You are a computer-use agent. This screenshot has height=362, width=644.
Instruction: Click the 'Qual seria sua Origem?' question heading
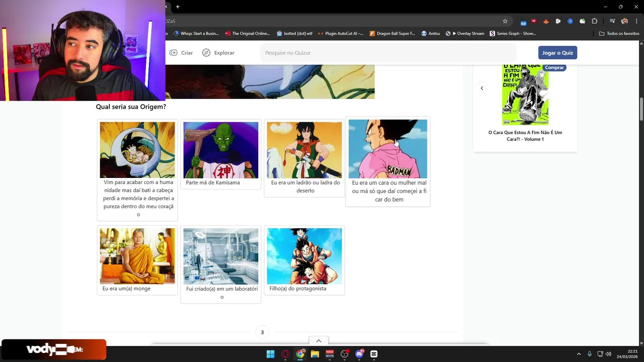pyautogui.click(x=131, y=107)
